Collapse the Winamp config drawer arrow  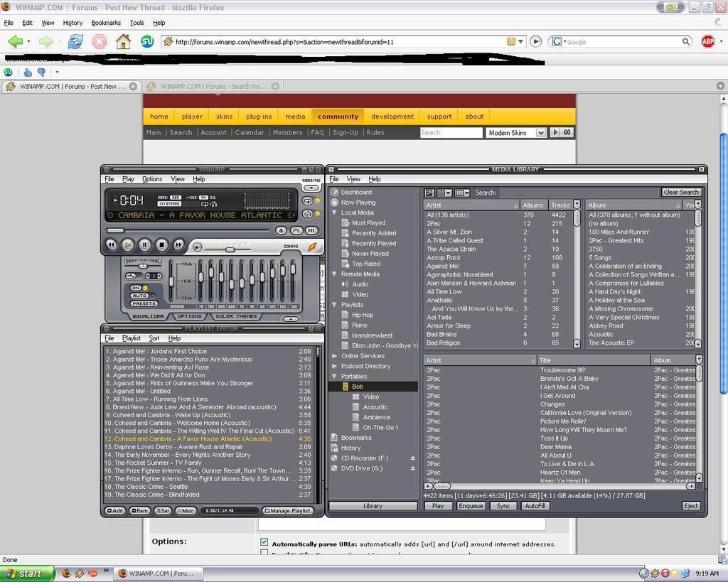coord(291,319)
